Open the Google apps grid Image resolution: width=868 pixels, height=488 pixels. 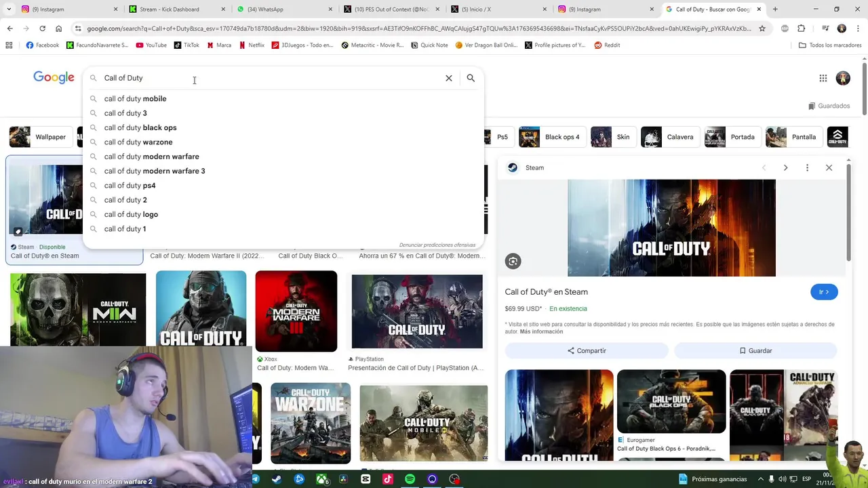[x=823, y=78]
